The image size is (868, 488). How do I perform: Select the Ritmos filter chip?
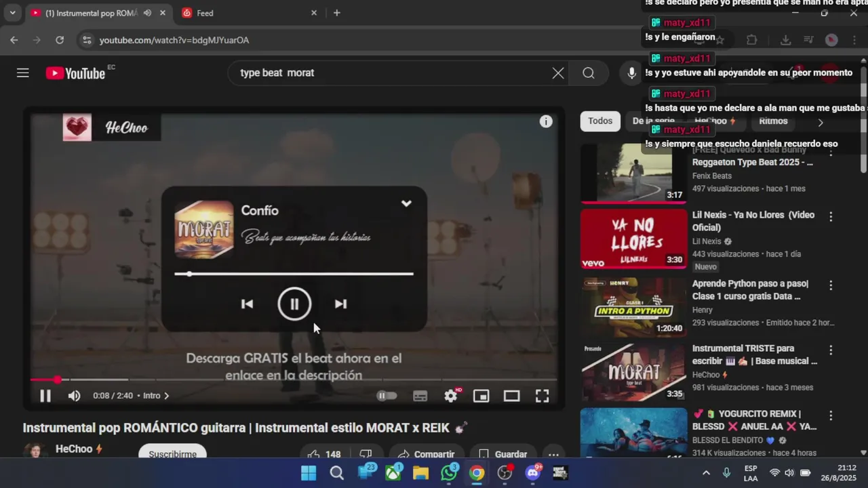pos(773,121)
